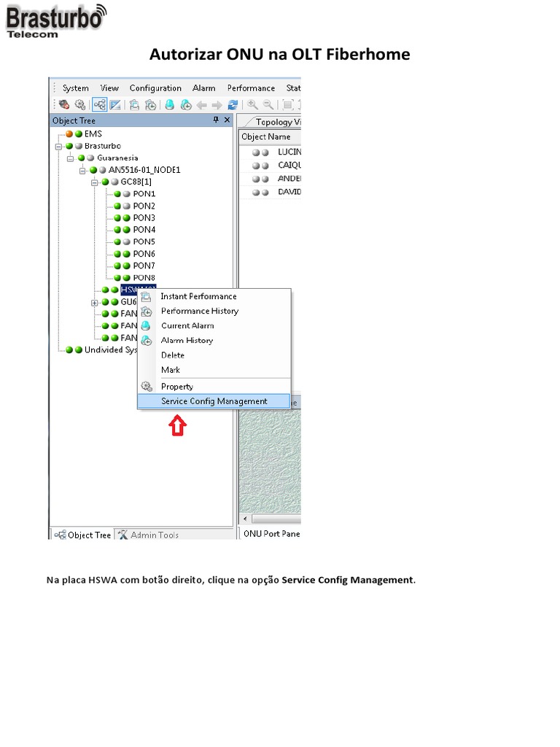Collapse the AN5516-01_NODE1 tree node
560x747 pixels.
[x=82, y=170]
